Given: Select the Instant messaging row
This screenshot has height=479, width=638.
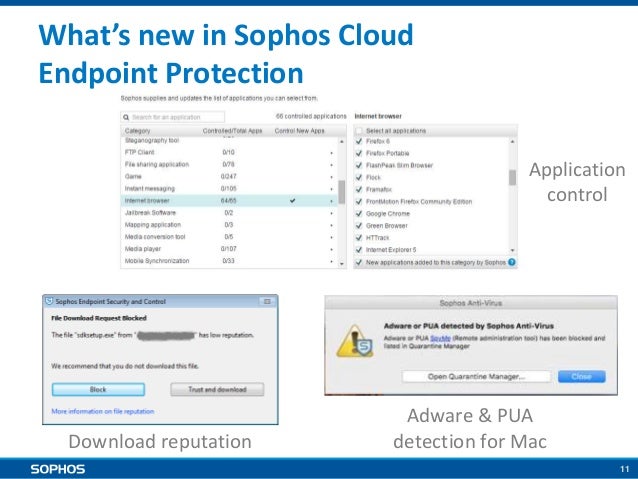Looking at the screenshot, I should 229,188.
